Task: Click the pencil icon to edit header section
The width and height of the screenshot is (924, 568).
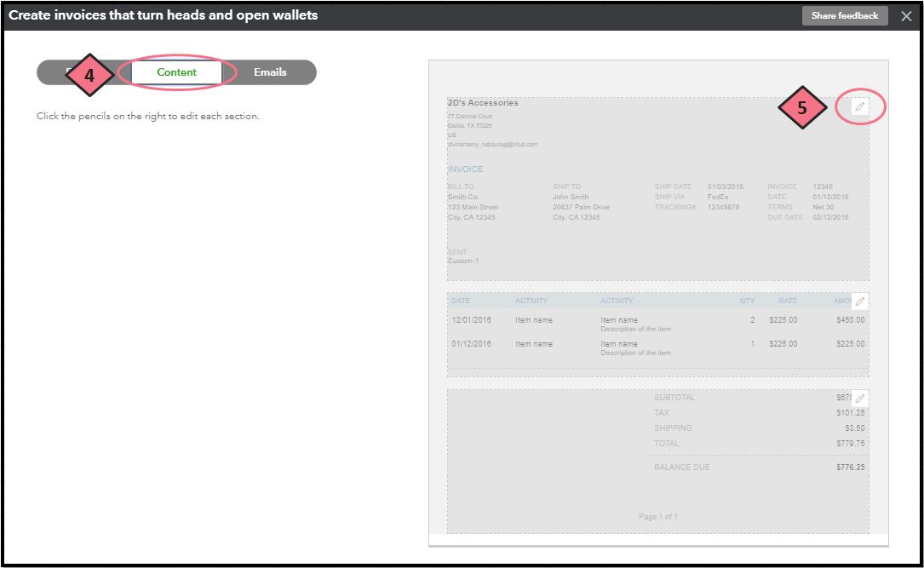Action: 861,106
